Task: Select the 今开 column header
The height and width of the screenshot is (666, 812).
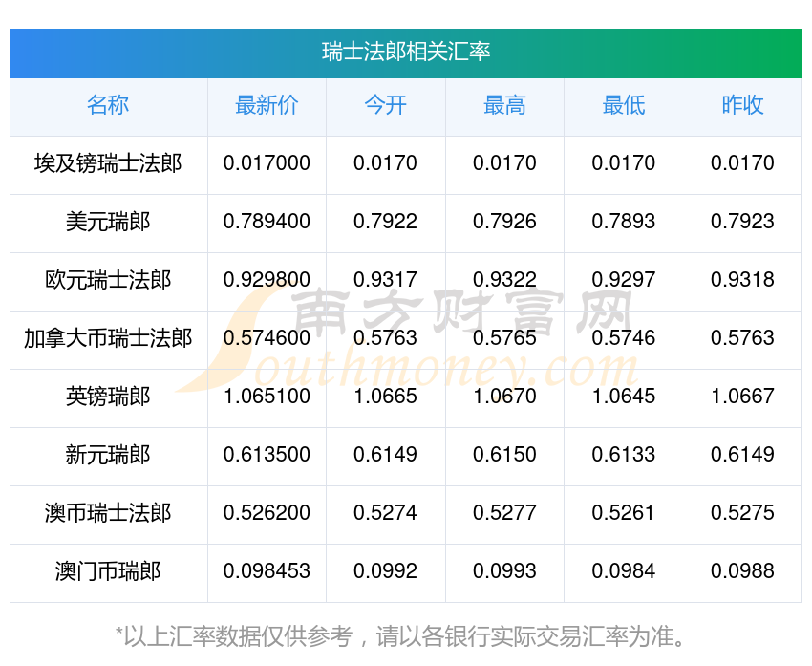Action: click(385, 105)
